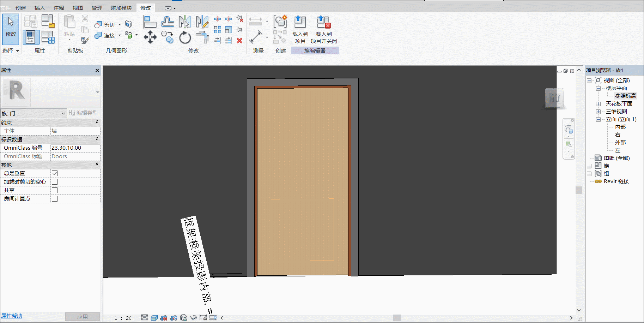Expand the 天花板平面 tree node
The height and width of the screenshot is (323, 644).
[598, 104]
